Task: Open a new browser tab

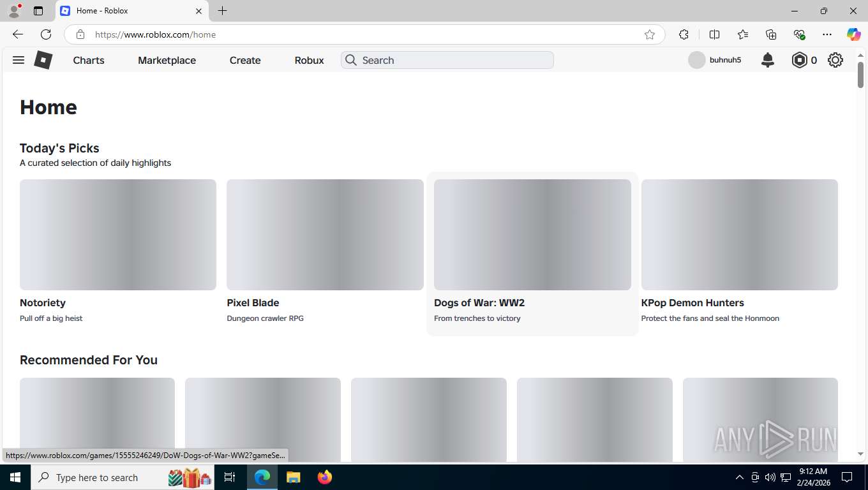Action: [x=222, y=11]
